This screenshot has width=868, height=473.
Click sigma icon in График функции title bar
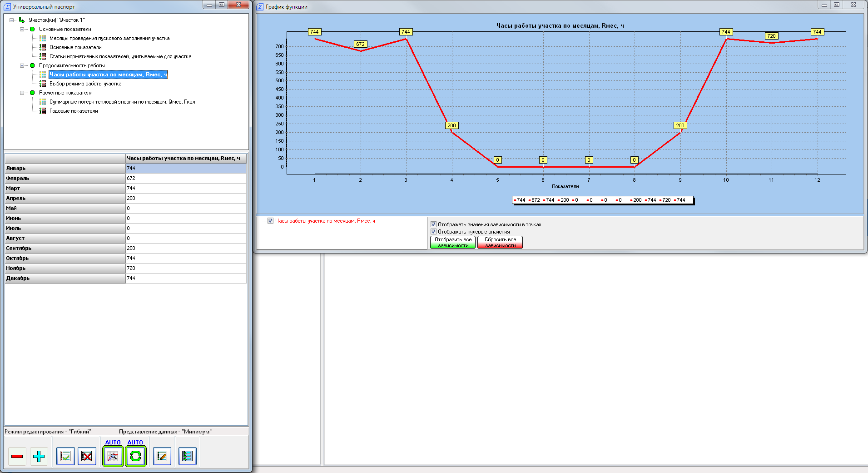pos(260,7)
